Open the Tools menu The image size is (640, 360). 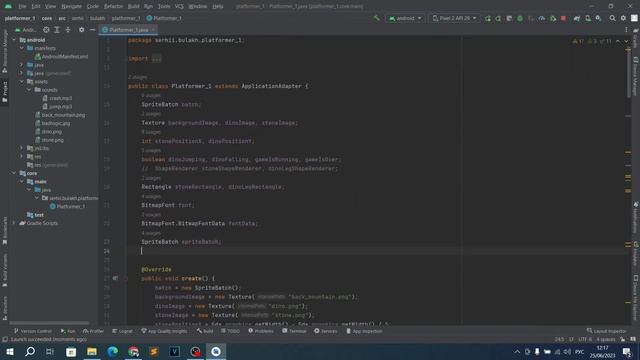pos(164,6)
